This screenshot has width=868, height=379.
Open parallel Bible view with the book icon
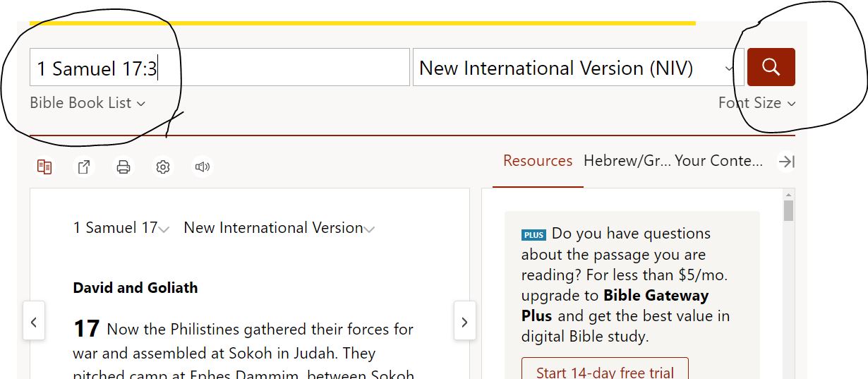click(x=44, y=167)
